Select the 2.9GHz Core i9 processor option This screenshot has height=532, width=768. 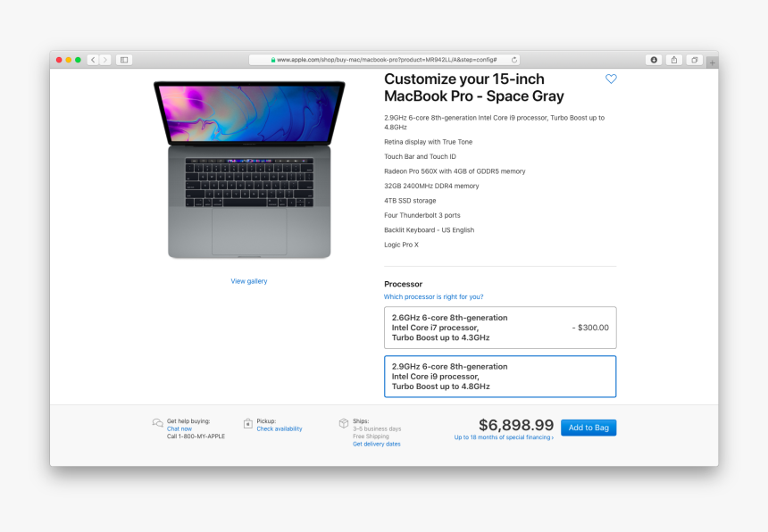click(500, 377)
